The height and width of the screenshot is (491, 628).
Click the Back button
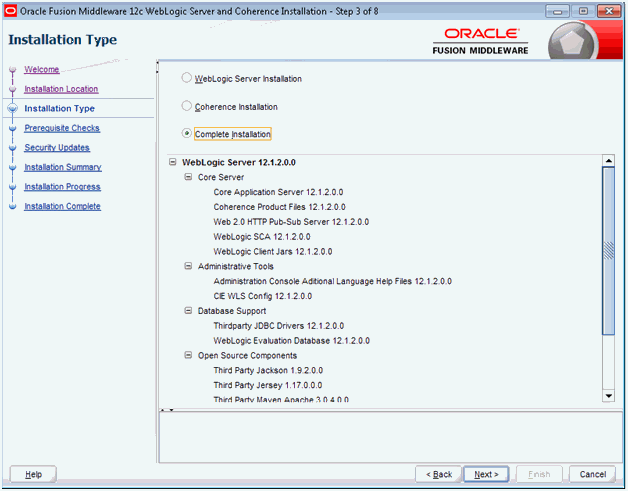click(x=439, y=475)
